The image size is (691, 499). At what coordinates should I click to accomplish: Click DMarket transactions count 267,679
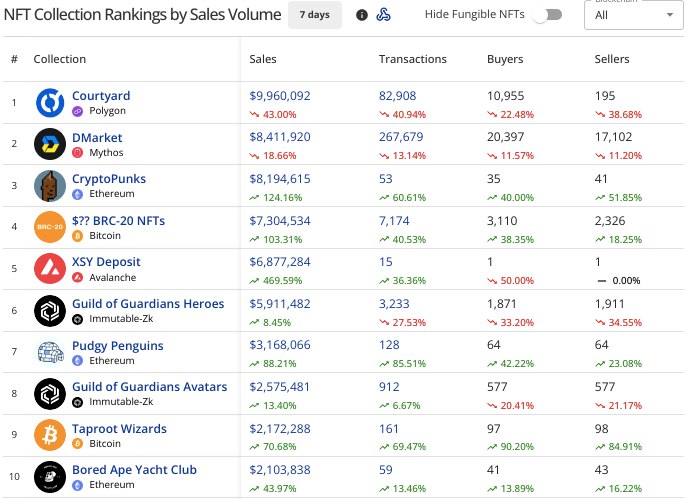(x=401, y=137)
